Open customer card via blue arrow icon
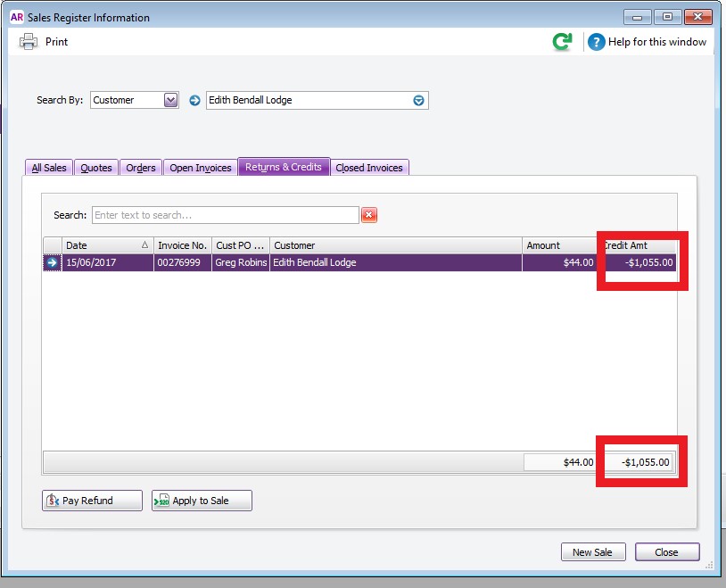The image size is (726, 588). 194,100
